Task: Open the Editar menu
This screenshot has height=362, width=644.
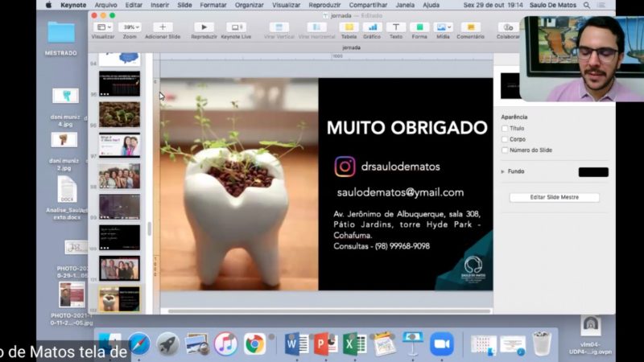Action: point(134,5)
